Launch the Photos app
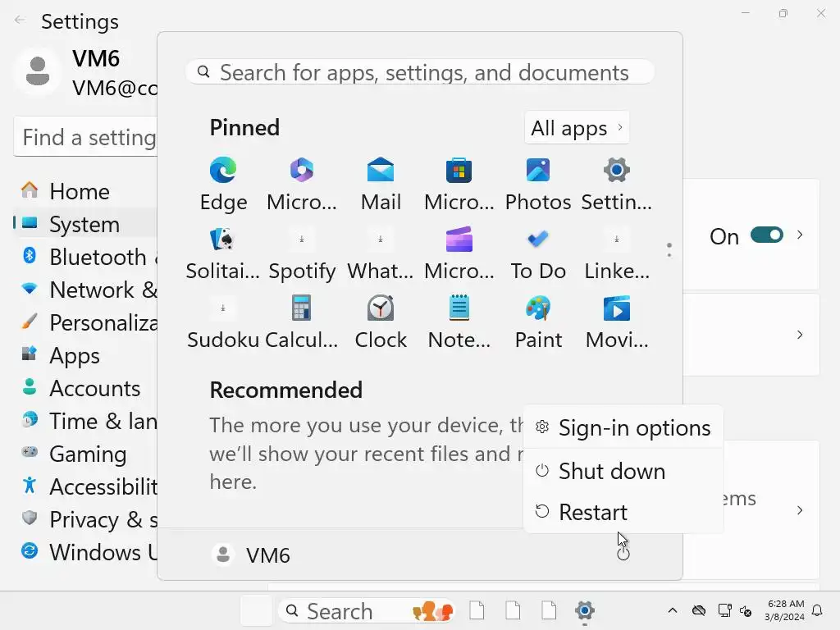The height and width of the screenshot is (630, 840). click(x=538, y=185)
